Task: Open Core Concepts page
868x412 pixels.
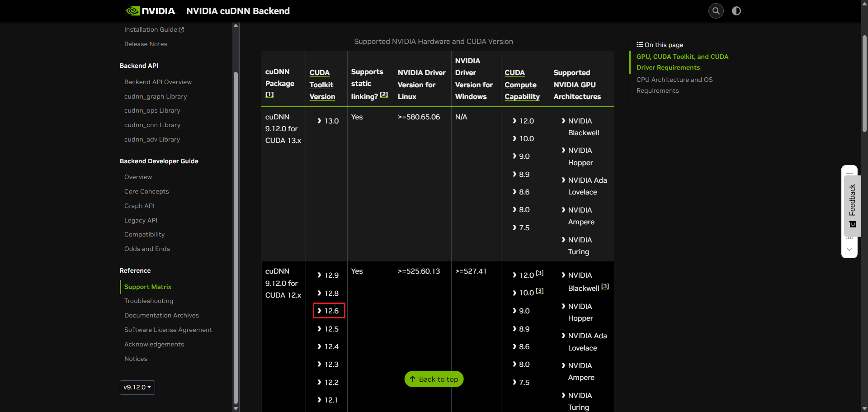Action: point(146,191)
